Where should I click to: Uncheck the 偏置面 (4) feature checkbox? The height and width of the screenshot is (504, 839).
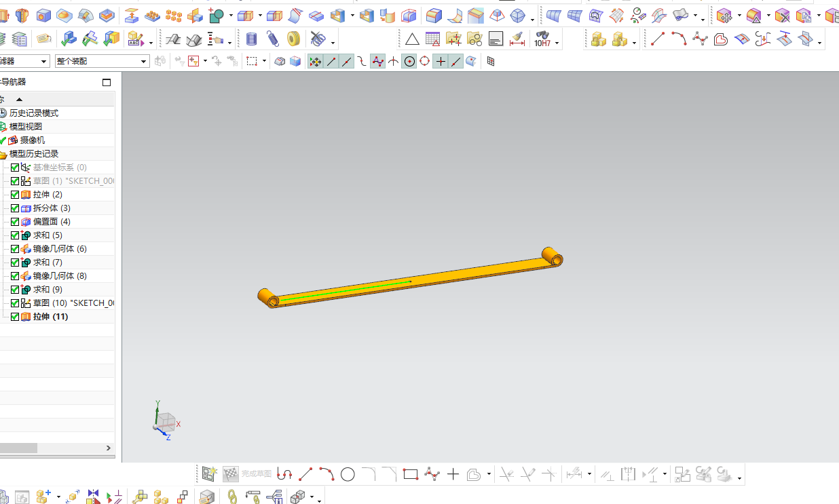15,222
